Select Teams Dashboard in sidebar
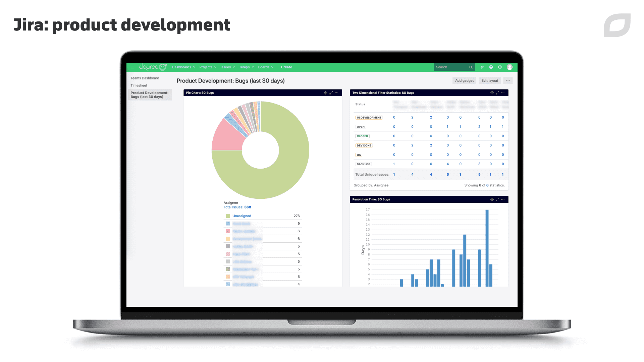 (145, 78)
